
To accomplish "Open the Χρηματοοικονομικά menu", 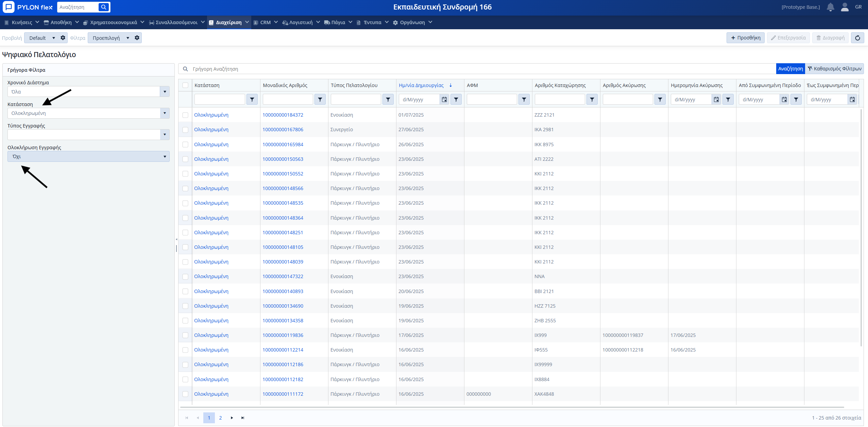I will click(114, 22).
